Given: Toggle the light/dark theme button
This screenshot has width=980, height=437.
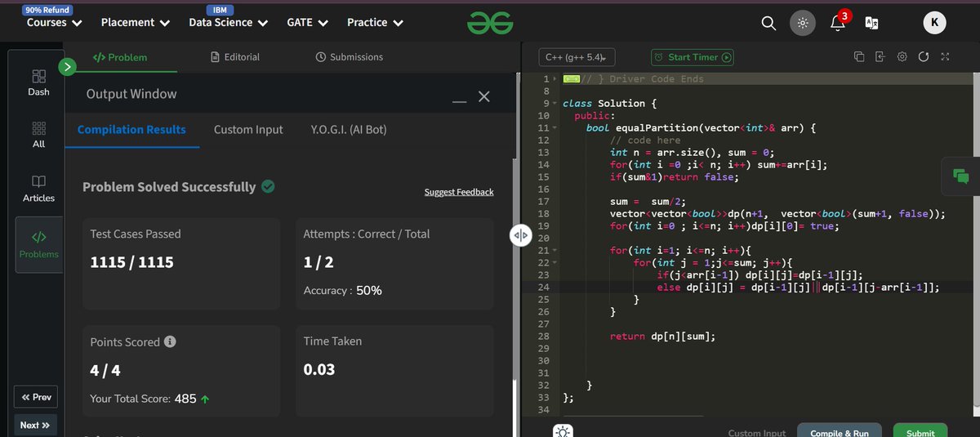Looking at the screenshot, I should 803,24.
